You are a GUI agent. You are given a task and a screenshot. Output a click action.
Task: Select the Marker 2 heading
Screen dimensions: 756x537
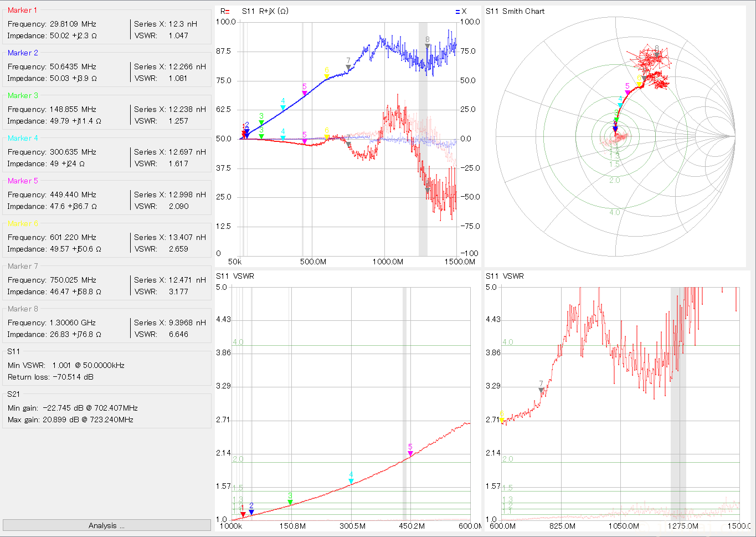click(x=23, y=53)
